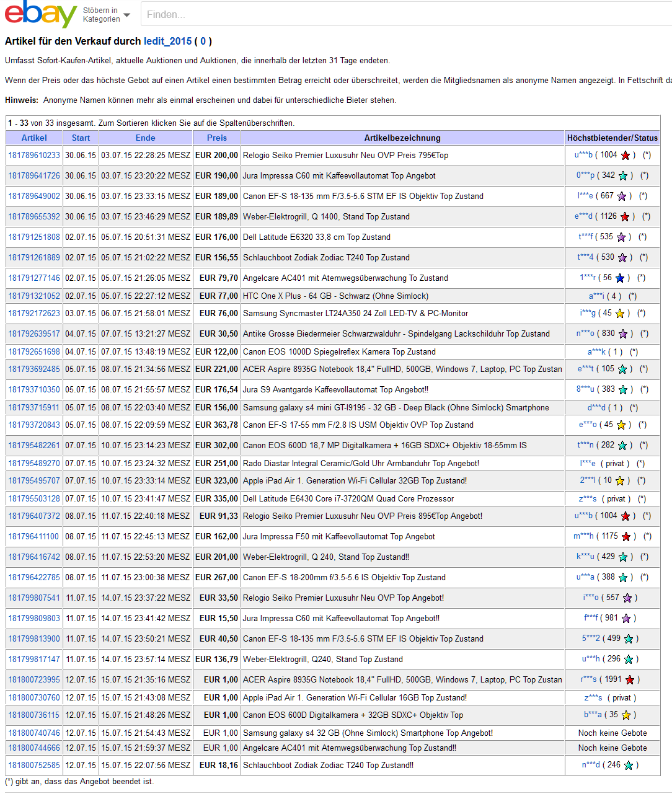This screenshot has width=672, height=804.
Task: Sort the table by the Artikel column
Action: 34,138
